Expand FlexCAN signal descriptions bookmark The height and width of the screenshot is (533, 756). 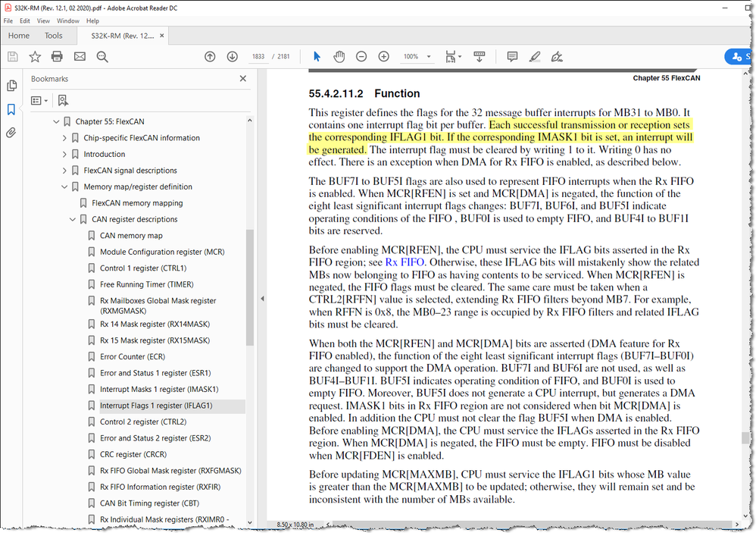64,171
